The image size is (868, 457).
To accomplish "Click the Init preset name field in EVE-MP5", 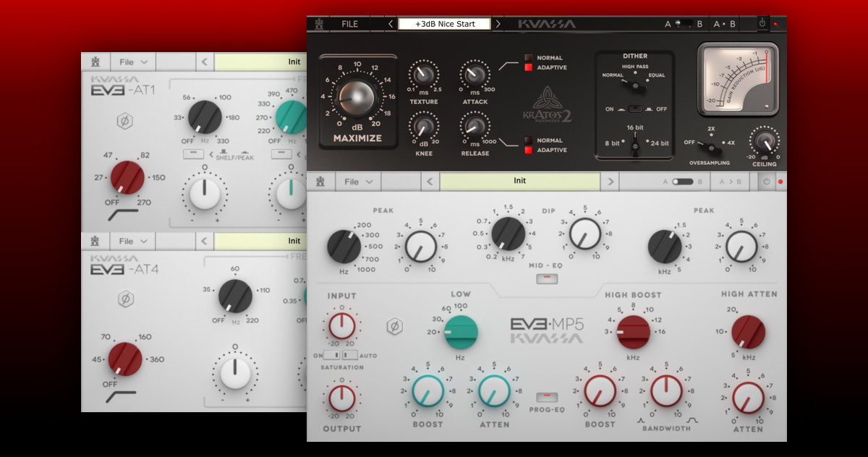I will 519,181.
